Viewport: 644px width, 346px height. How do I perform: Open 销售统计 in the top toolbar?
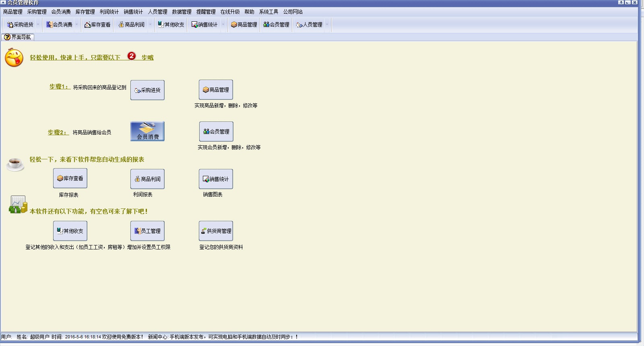coord(204,25)
